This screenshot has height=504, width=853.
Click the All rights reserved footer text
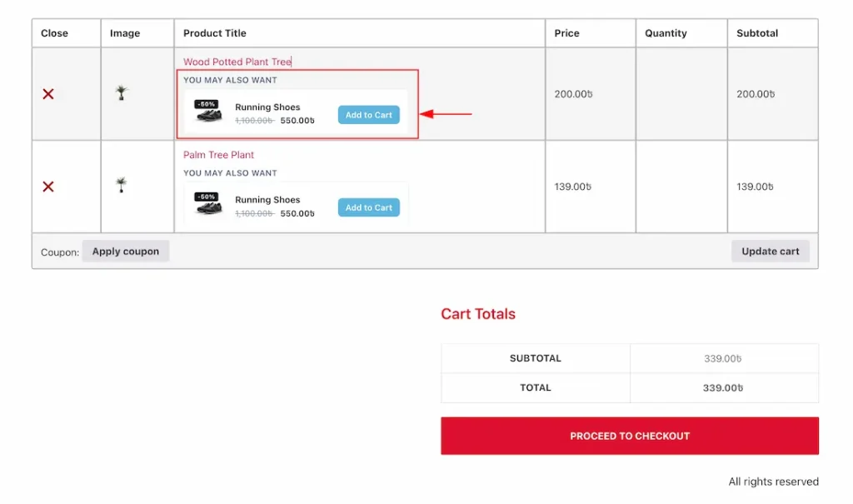click(774, 482)
